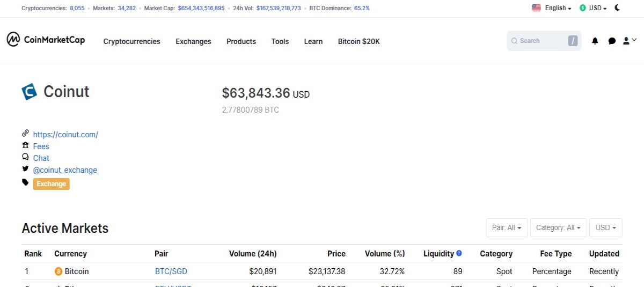The image size is (644, 287).
Task: Sort by the Updated column header
Action: [604, 254]
